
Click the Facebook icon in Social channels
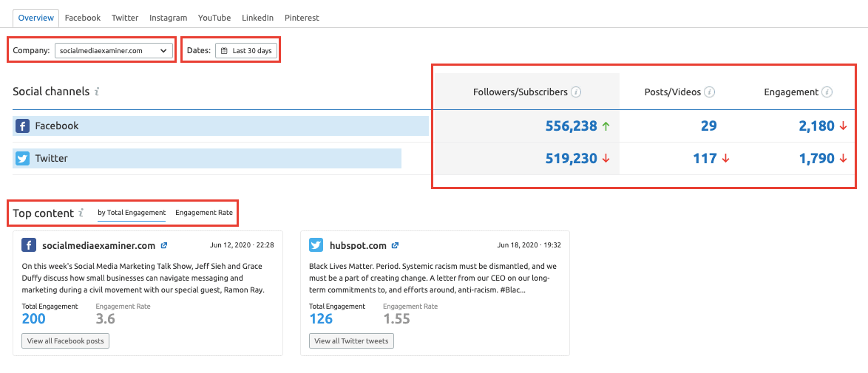click(22, 126)
